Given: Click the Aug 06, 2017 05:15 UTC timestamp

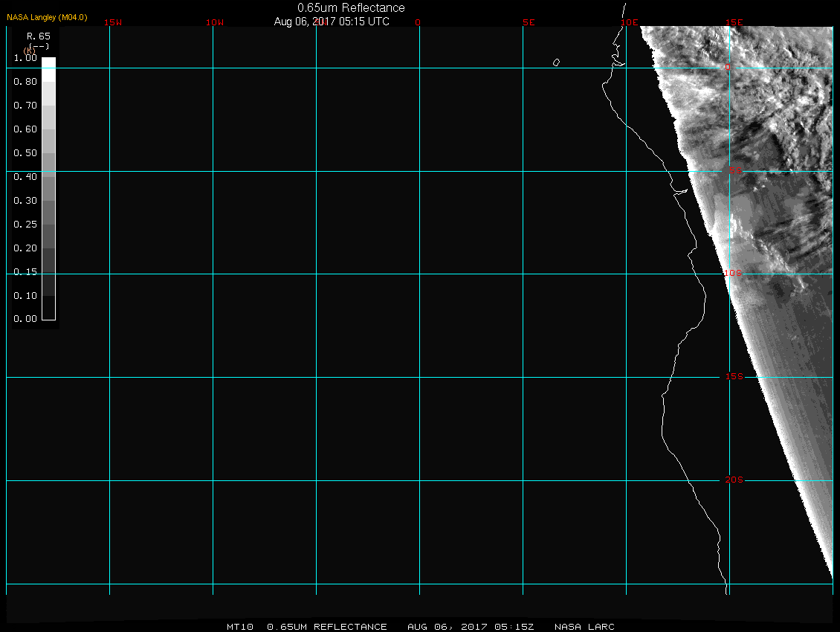Looking at the screenshot, I should point(332,22).
